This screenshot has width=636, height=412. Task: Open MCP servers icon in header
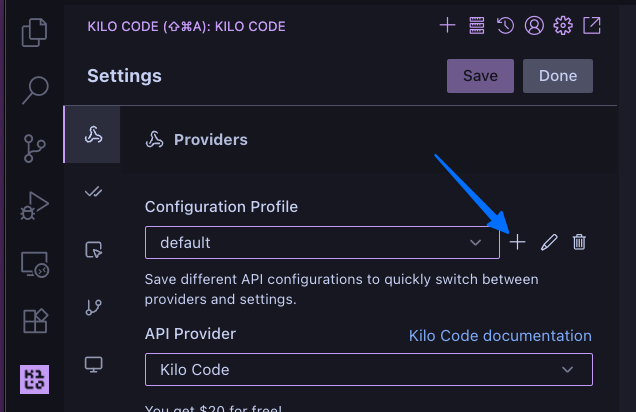[x=476, y=25]
